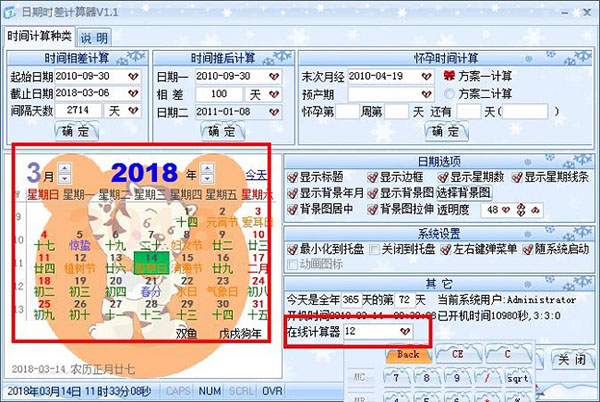
Task: Switch to the 说明 tab
Action: click(94, 37)
